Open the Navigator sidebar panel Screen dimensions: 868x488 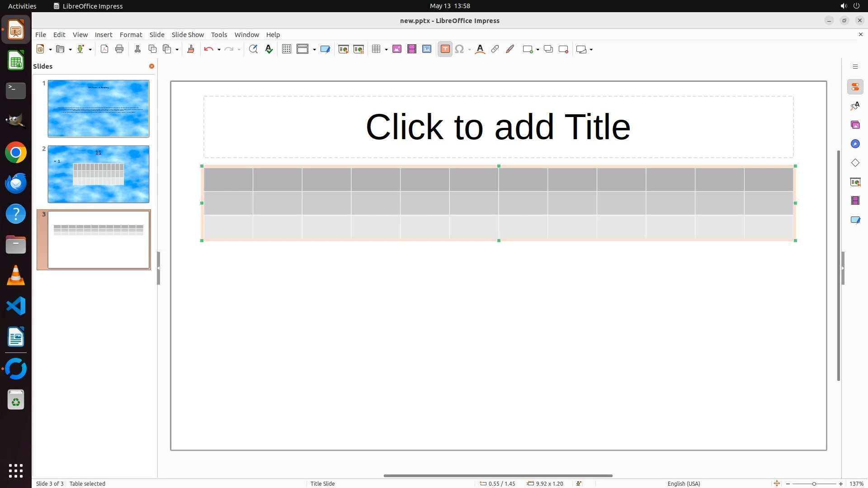(855, 144)
